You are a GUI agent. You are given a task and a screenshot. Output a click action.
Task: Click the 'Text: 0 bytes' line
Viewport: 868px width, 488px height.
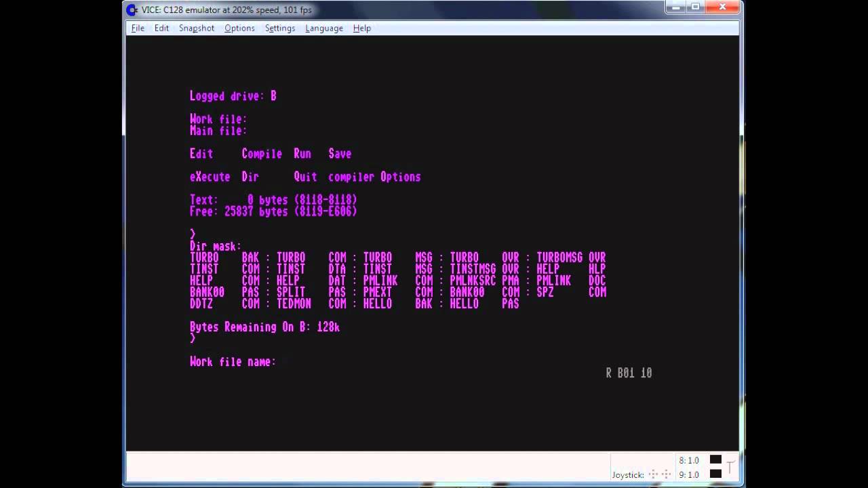273,200
